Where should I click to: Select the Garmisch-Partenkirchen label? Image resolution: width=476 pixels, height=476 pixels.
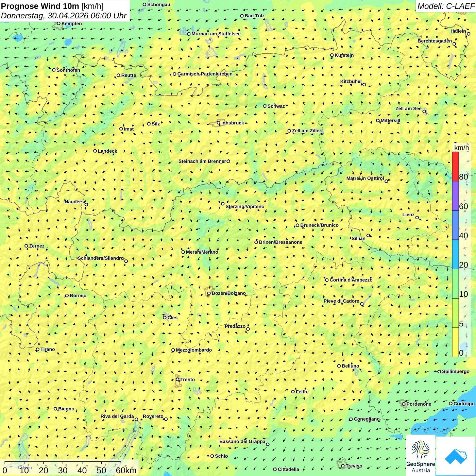[205, 74]
